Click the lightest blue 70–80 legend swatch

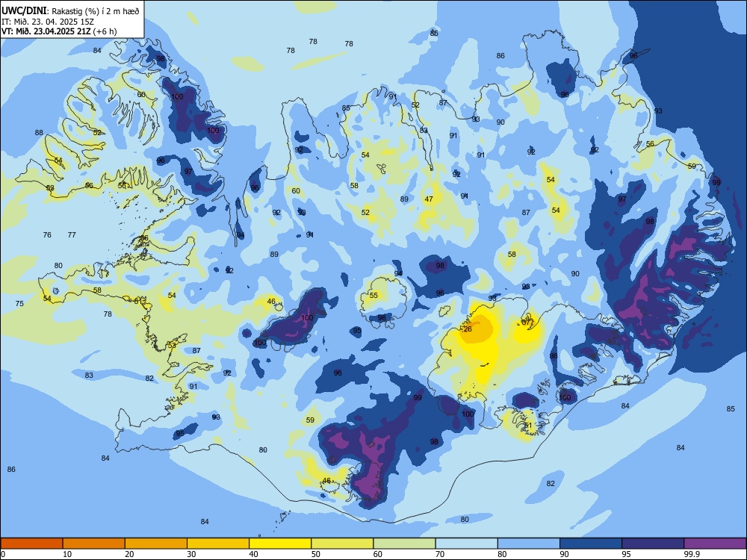pyautogui.click(x=466, y=544)
